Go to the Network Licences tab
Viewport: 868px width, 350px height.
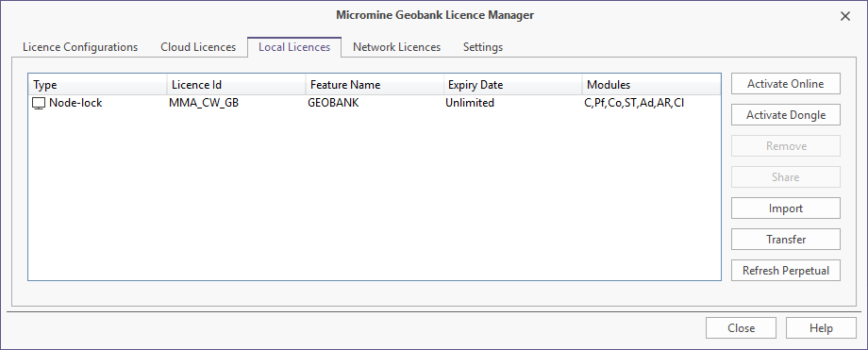397,47
